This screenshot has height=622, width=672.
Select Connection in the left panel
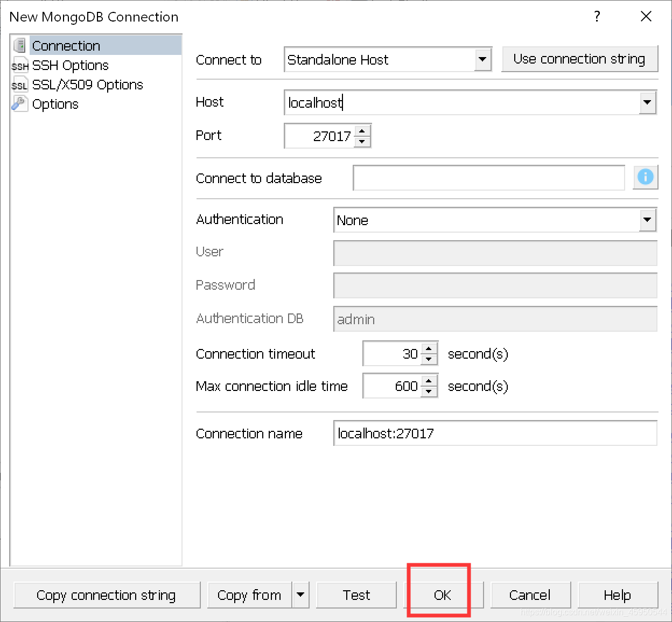click(96, 46)
